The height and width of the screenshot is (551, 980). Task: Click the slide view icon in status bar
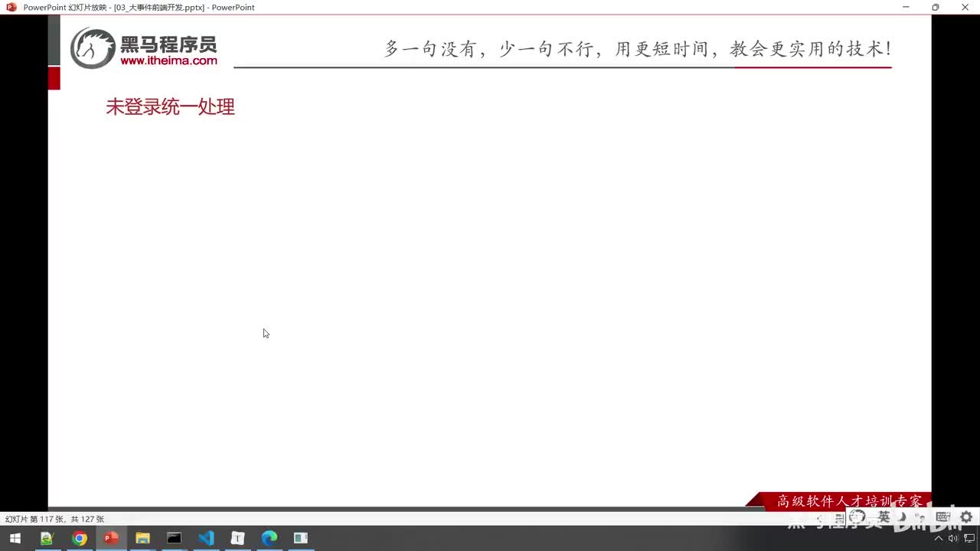tap(839, 519)
